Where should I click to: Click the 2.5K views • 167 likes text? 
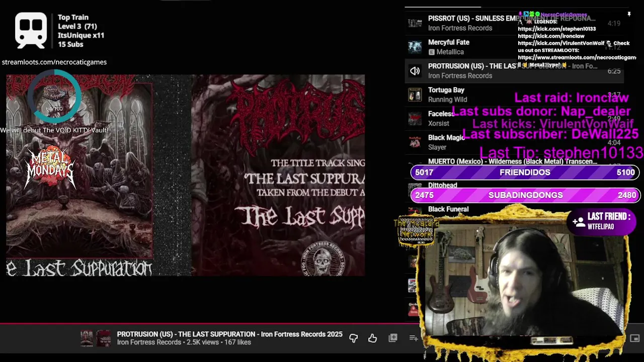click(219, 342)
